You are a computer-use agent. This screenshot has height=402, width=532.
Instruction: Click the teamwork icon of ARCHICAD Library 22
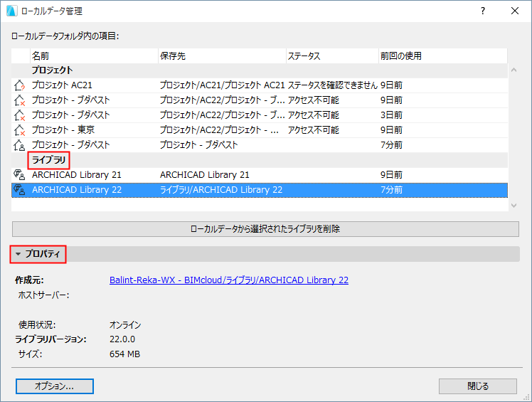click(x=19, y=190)
